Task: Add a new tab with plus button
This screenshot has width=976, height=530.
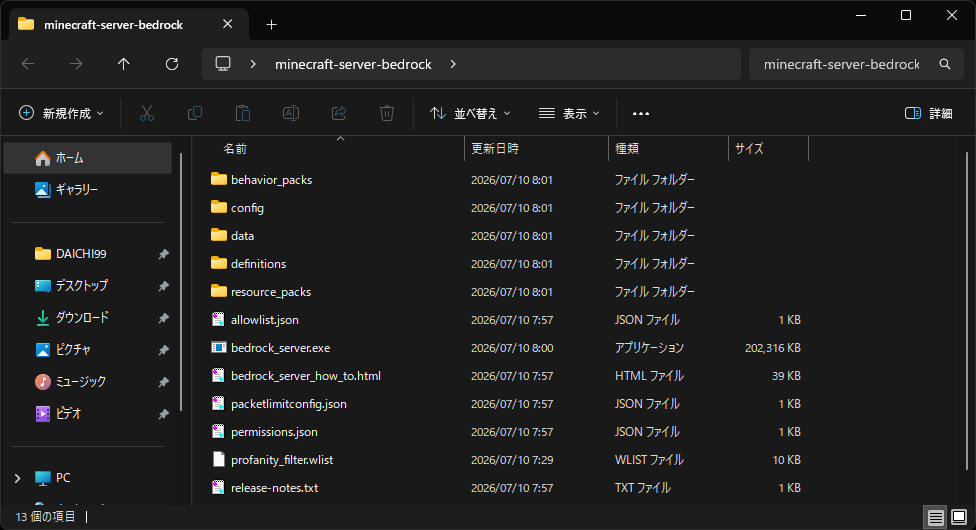Action: point(271,24)
